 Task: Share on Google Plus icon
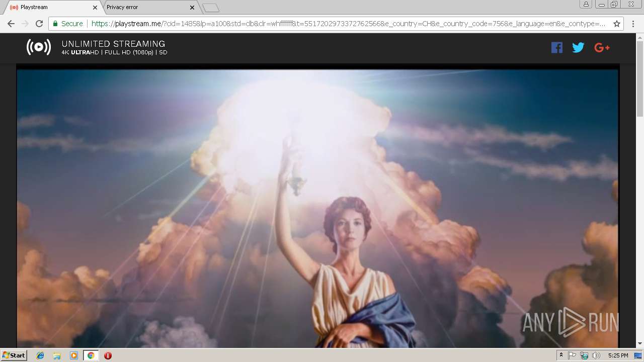pos(602,48)
